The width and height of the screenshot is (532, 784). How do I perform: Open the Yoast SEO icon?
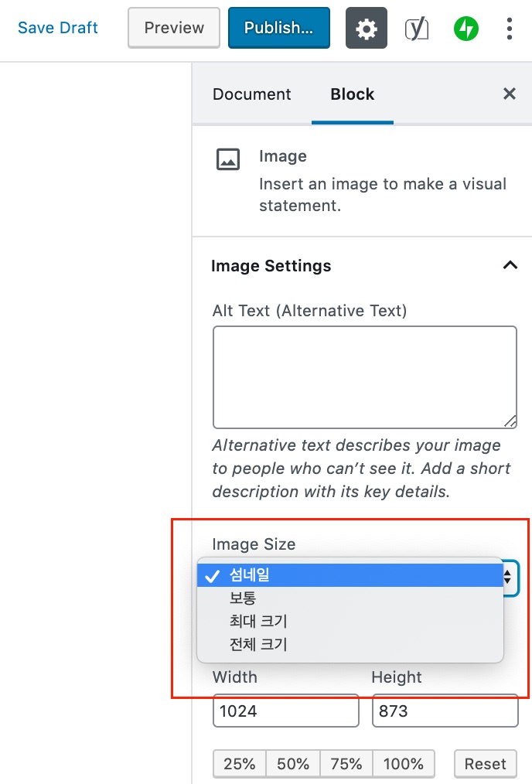[417, 29]
